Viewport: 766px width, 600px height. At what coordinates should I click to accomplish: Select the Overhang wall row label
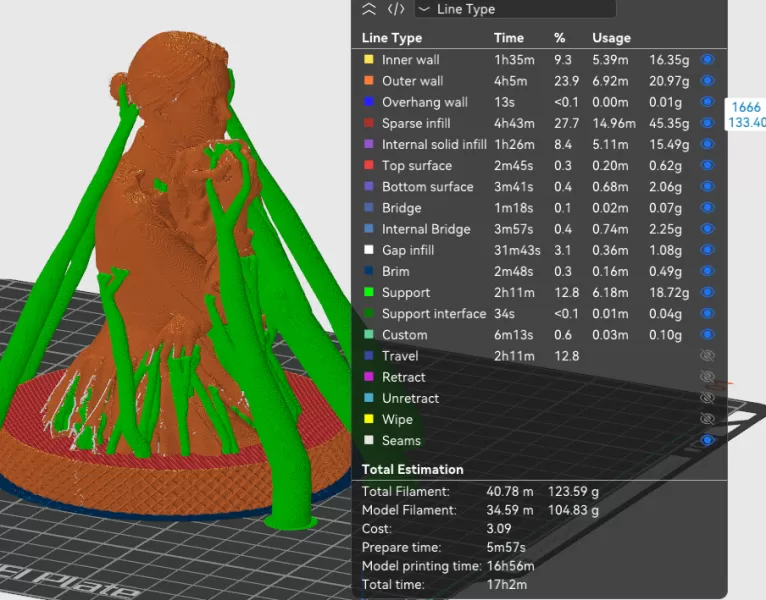click(x=424, y=102)
